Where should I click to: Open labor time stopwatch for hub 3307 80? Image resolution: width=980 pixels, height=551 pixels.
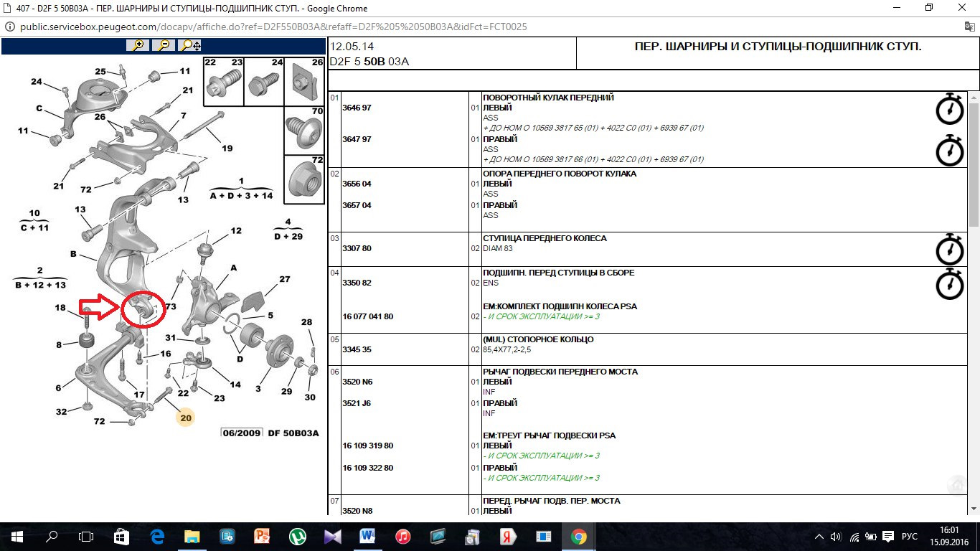(950, 248)
